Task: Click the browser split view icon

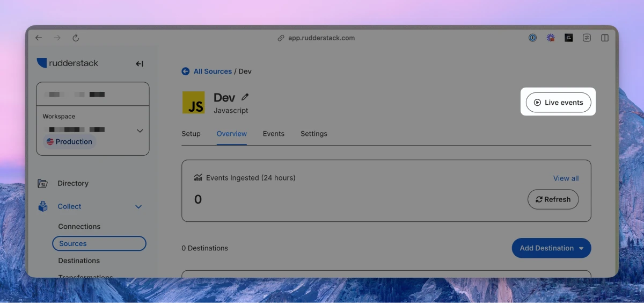Action: [x=605, y=38]
